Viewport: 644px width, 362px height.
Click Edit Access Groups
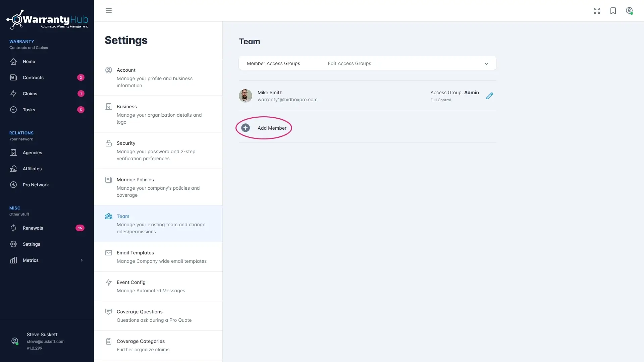tap(349, 63)
